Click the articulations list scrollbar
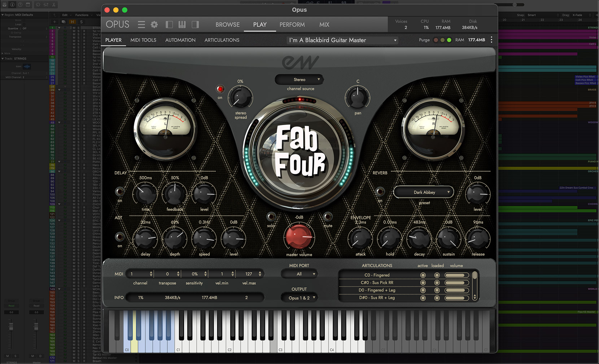Image resolution: width=599 pixels, height=364 pixels. (475, 286)
